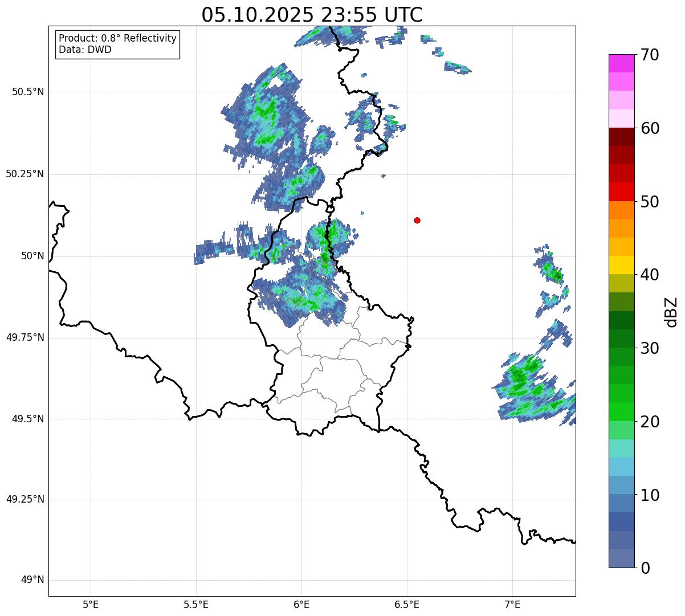Click the latitude label 49.5°N
The width and height of the screenshot is (685, 616).
coord(28,419)
